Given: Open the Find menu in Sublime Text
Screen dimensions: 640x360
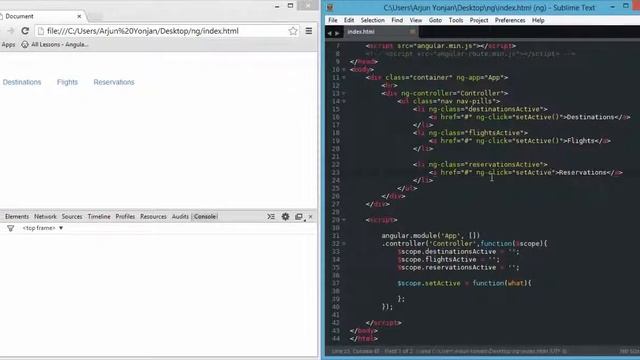Looking at the screenshot, I should [x=397, y=20].
